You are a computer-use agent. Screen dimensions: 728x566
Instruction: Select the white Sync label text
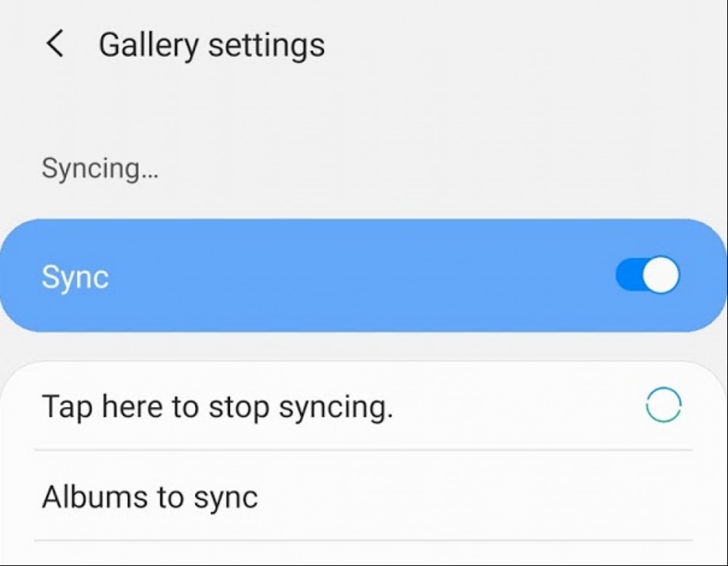(x=75, y=277)
